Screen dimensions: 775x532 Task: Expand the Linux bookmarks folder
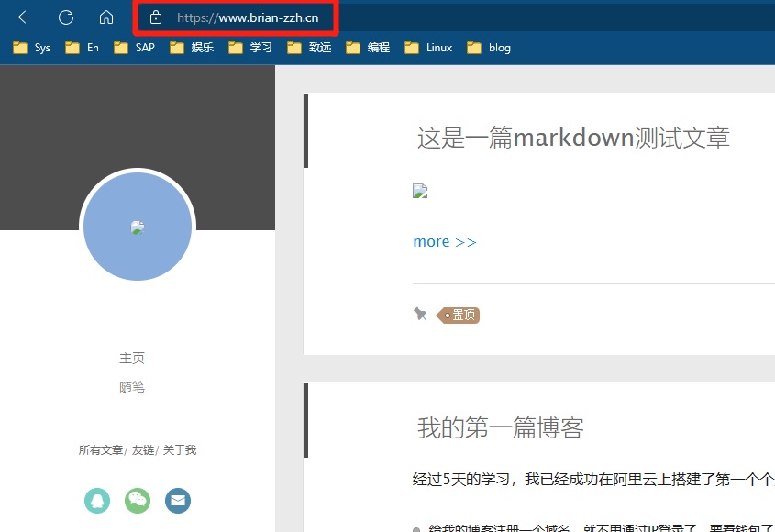tap(428, 48)
